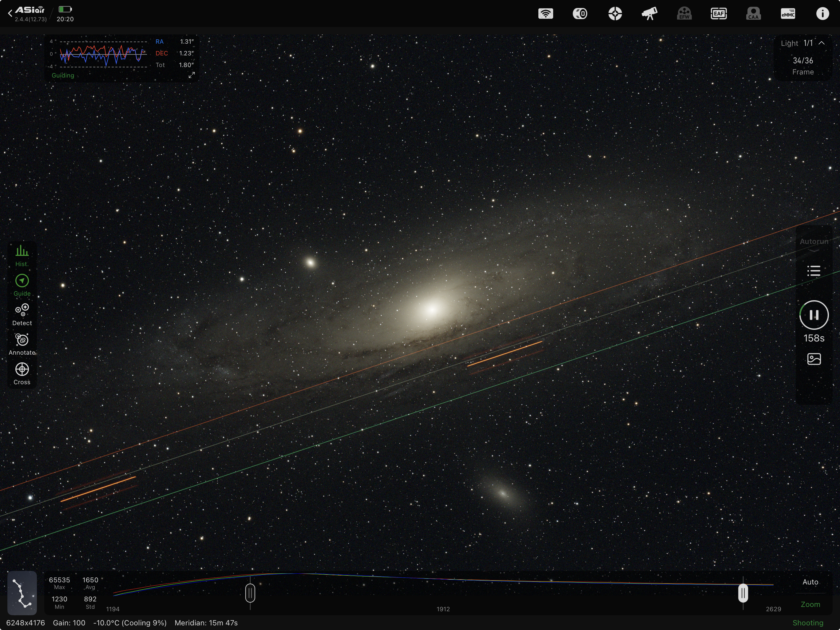Pause the running exposure sequence
This screenshot has height=630, width=840.
coord(814,315)
